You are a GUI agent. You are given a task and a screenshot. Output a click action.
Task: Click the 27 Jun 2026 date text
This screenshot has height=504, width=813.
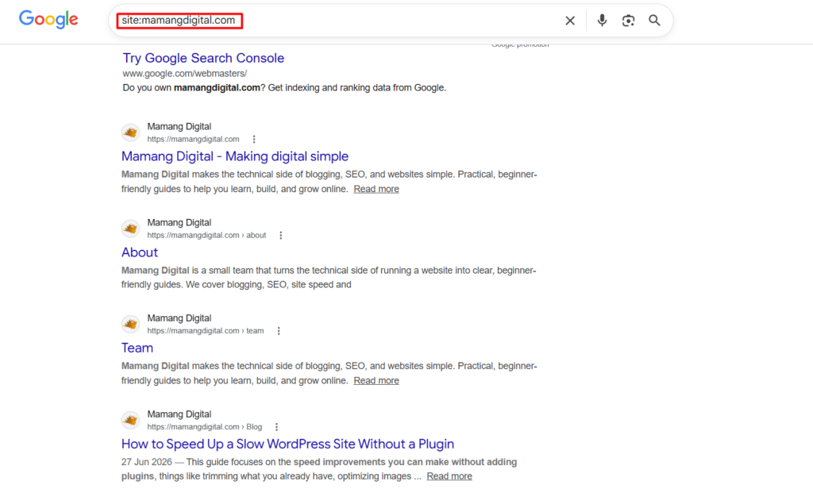pos(146,462)
